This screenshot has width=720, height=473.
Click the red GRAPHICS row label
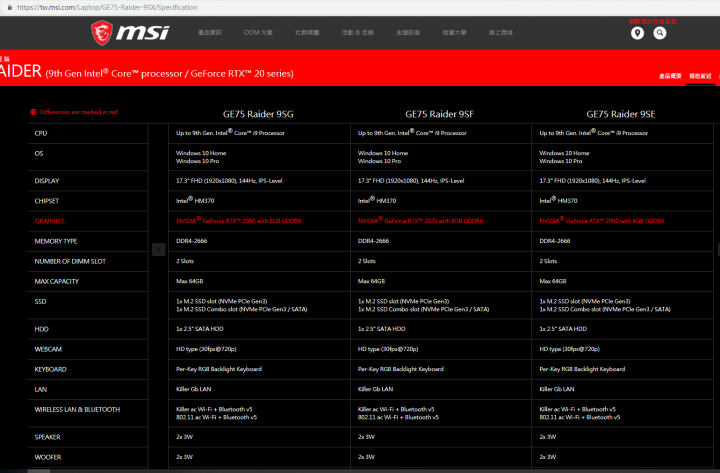50,221
